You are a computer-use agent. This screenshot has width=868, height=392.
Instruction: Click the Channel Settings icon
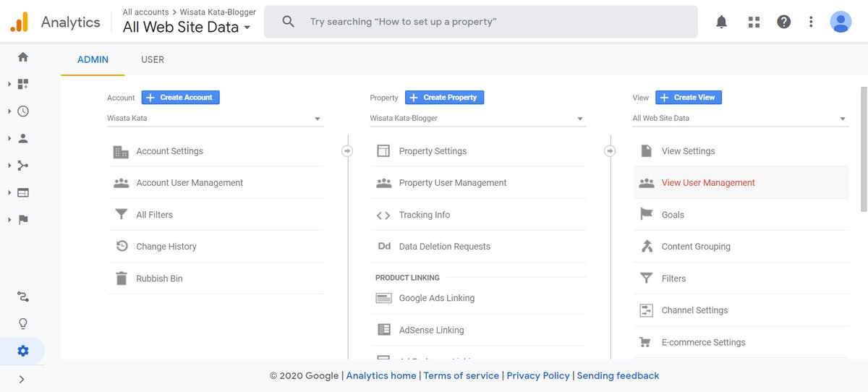(x=646, y=310)
